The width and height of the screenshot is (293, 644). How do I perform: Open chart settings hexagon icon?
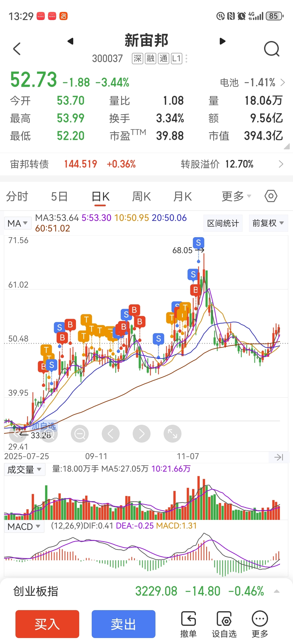pos(271,196)
